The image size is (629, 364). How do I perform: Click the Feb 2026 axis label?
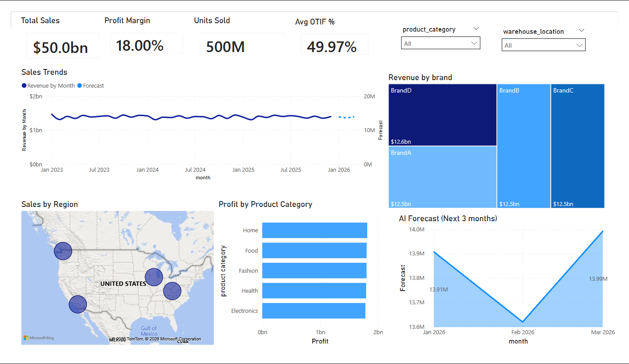523,332
